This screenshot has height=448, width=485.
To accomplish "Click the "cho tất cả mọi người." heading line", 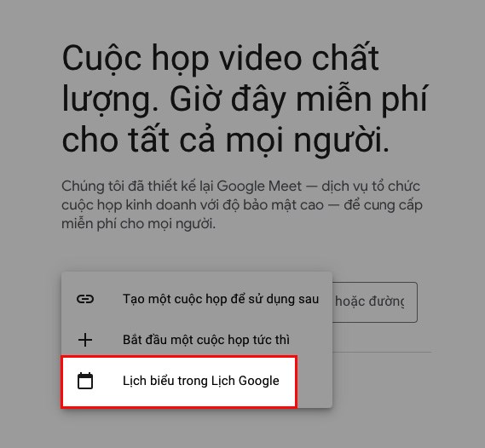I will pos(226,141).
